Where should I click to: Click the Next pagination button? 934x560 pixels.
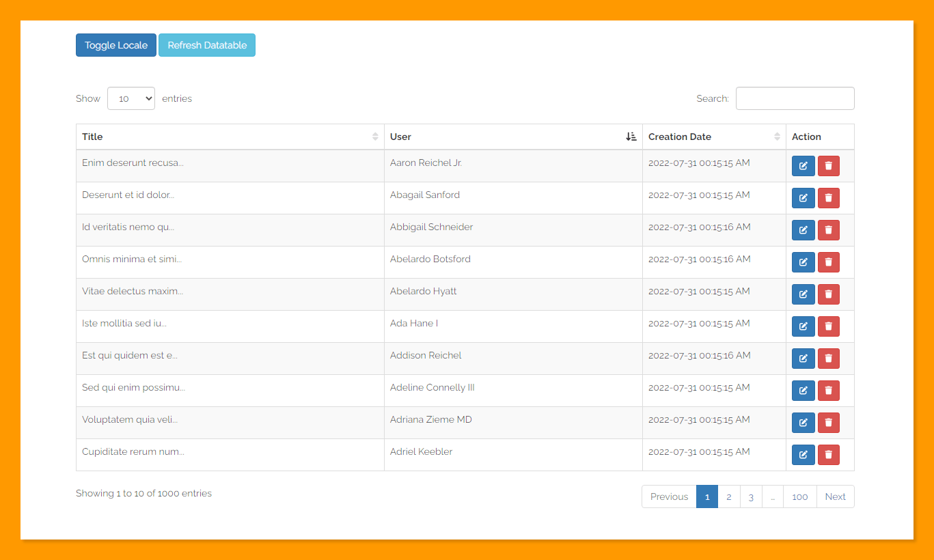click(835, 496)
